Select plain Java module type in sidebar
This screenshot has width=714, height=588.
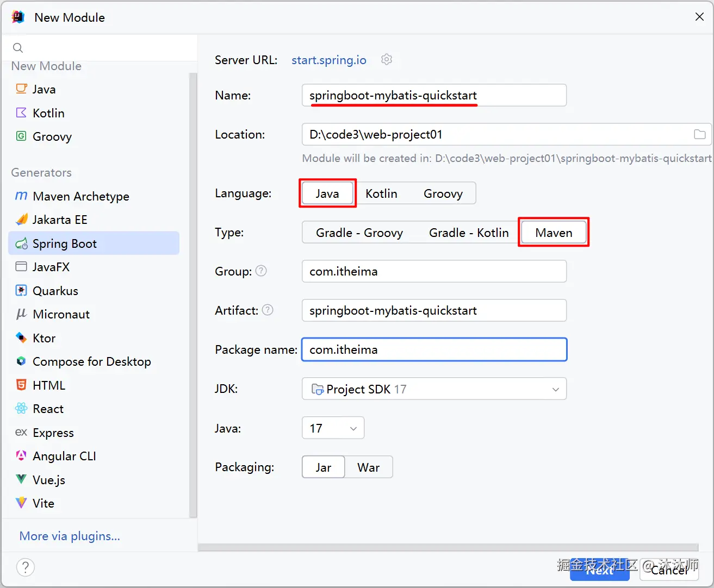click(94, 89)
